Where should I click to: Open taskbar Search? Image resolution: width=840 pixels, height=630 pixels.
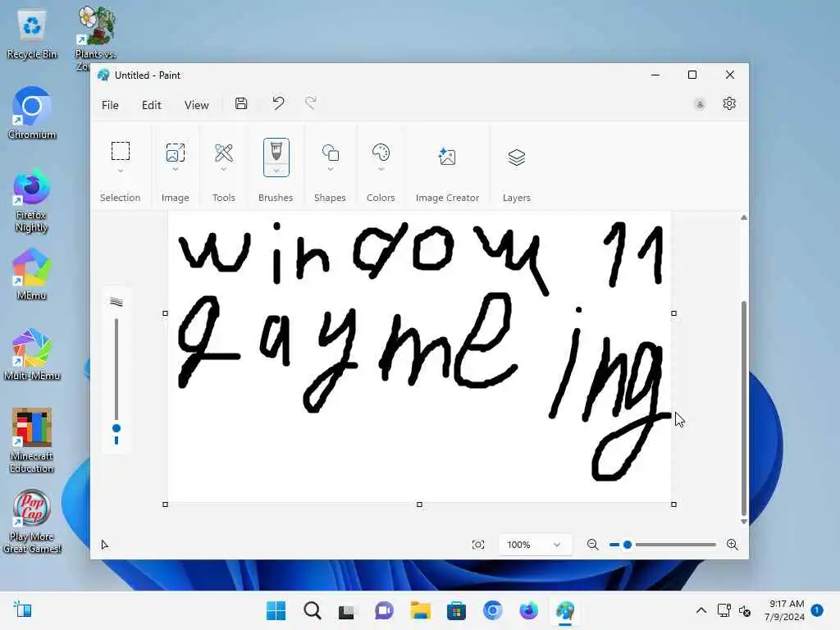(313, 610)
